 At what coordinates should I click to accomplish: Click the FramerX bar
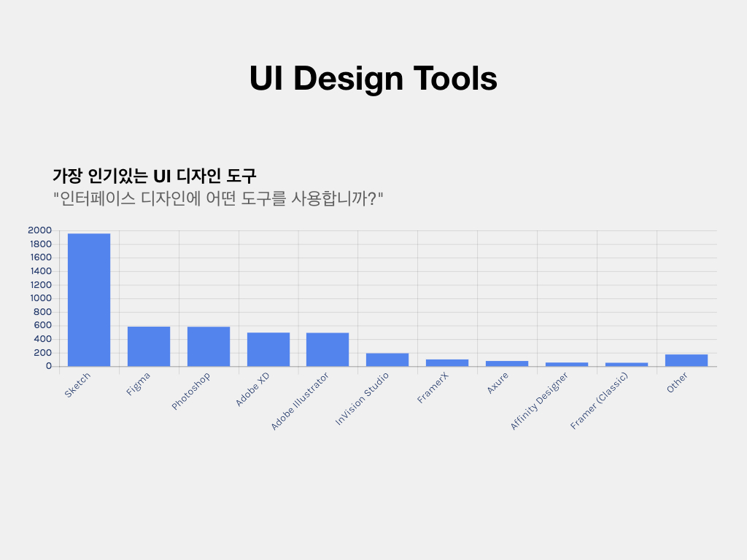(447, 362)
